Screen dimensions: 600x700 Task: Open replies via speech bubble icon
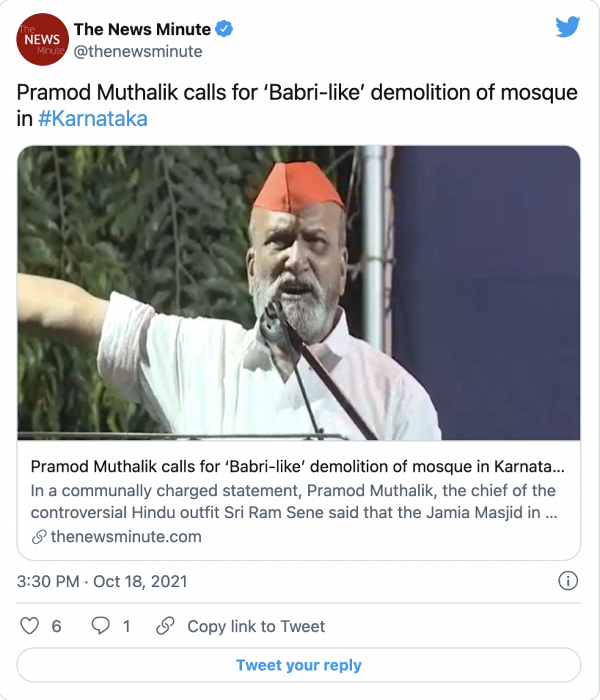pos(100,625)
